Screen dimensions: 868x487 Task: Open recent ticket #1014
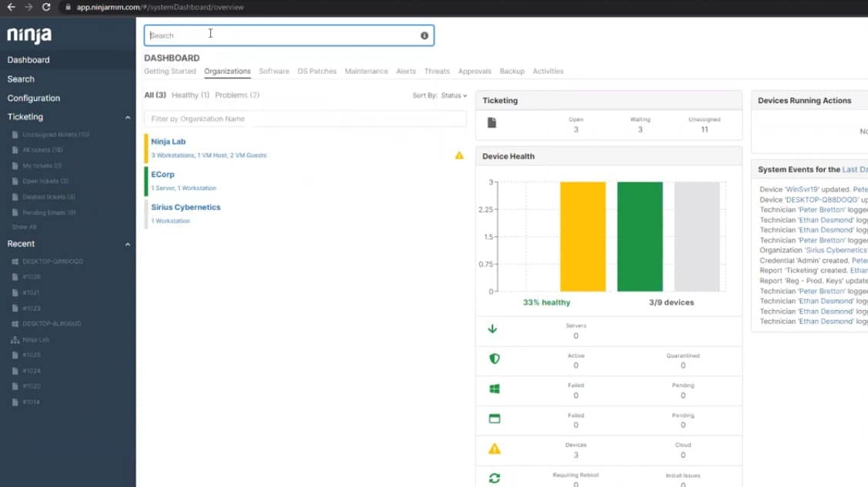(31, 402)
